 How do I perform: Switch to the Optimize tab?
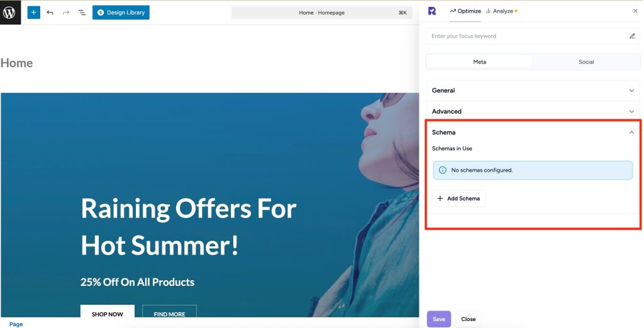click(x=465, y=11)
